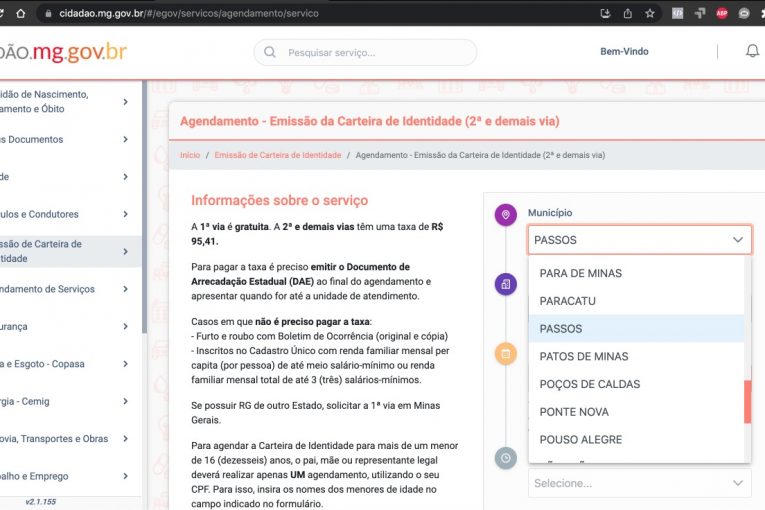The width and height of the screenshot is (765, 510).
Task: Open the ABP extension icon
Action: [721, 14]
